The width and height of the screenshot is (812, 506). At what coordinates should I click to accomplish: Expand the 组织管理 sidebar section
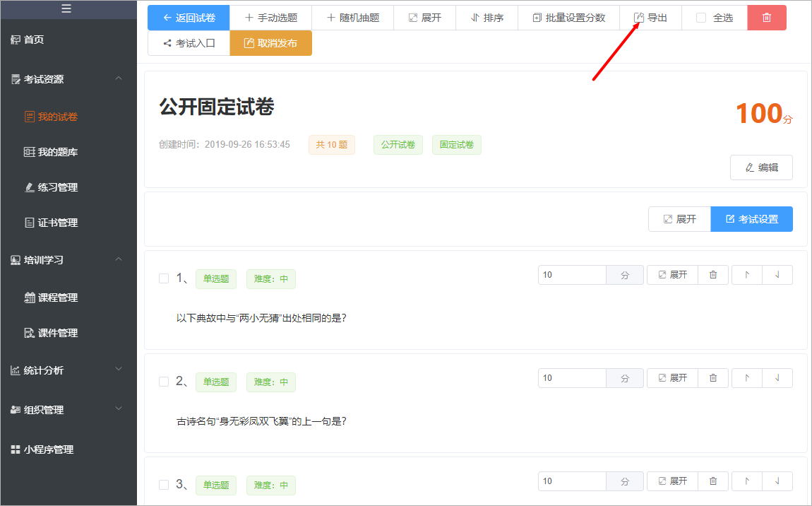[119, 408]
